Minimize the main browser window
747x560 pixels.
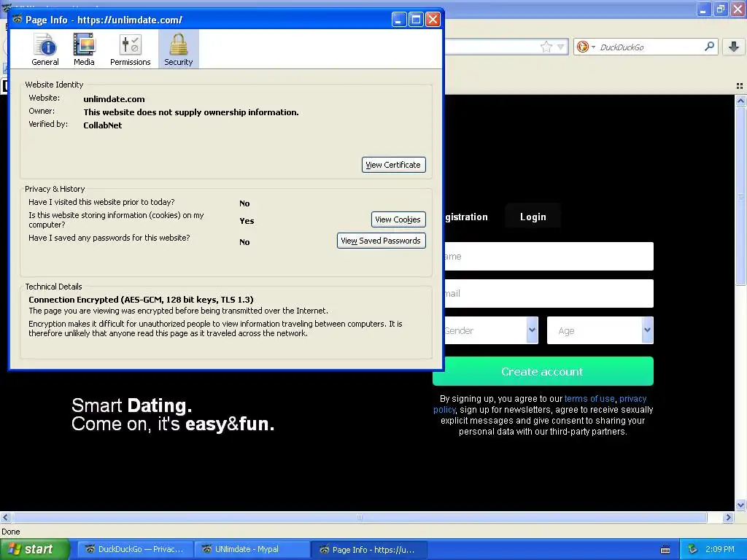(x=704, y=9)
